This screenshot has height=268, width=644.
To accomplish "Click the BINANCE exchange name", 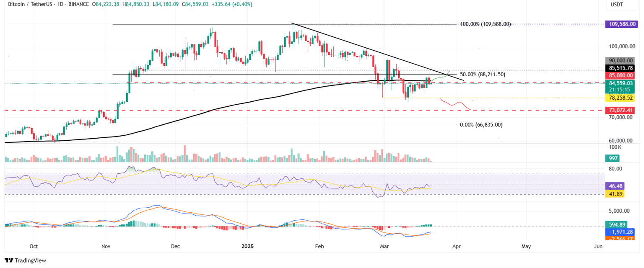I will point(77,5).
